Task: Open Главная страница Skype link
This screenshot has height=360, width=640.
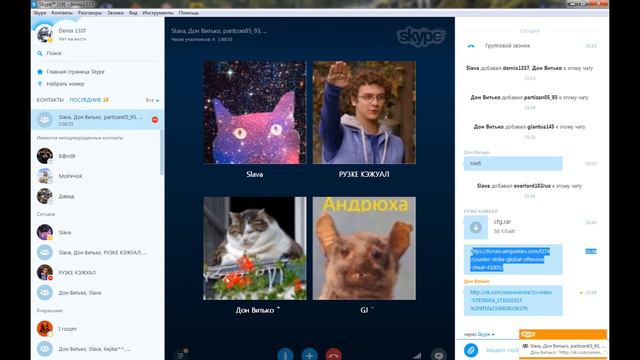Action: (76, 72)
